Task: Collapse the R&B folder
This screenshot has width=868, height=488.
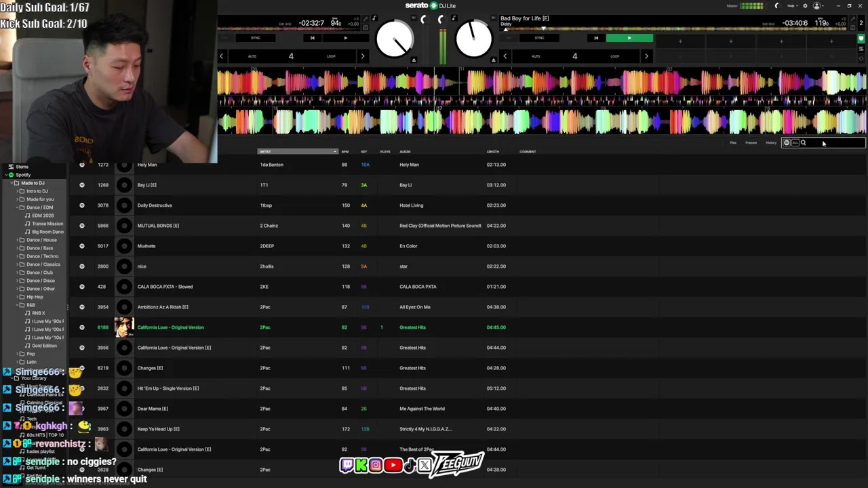Action: point(18,305)
